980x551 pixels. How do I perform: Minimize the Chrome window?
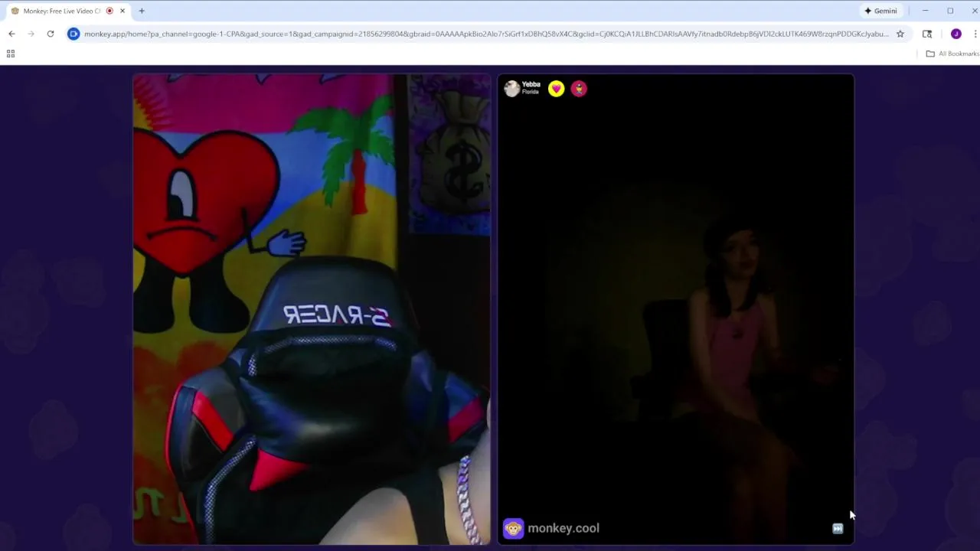(x=925, y=11)
